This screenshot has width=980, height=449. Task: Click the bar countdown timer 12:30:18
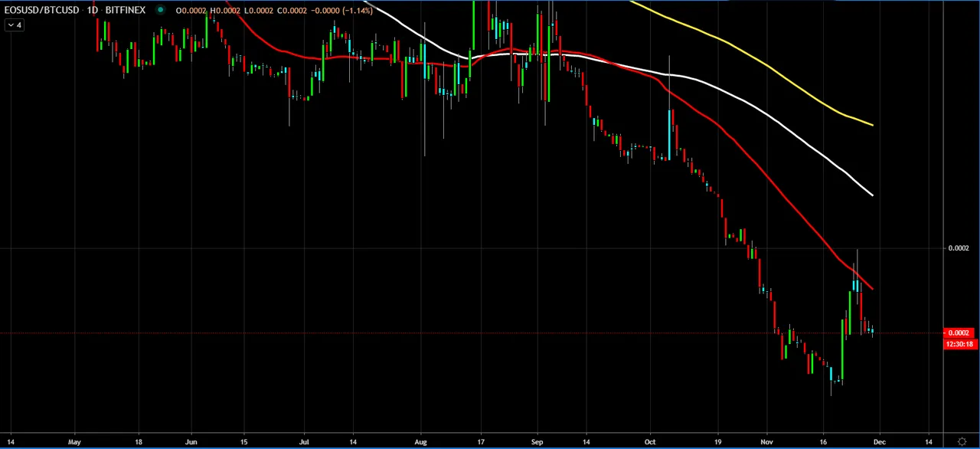pyautogui.click(x=961, y=344)
